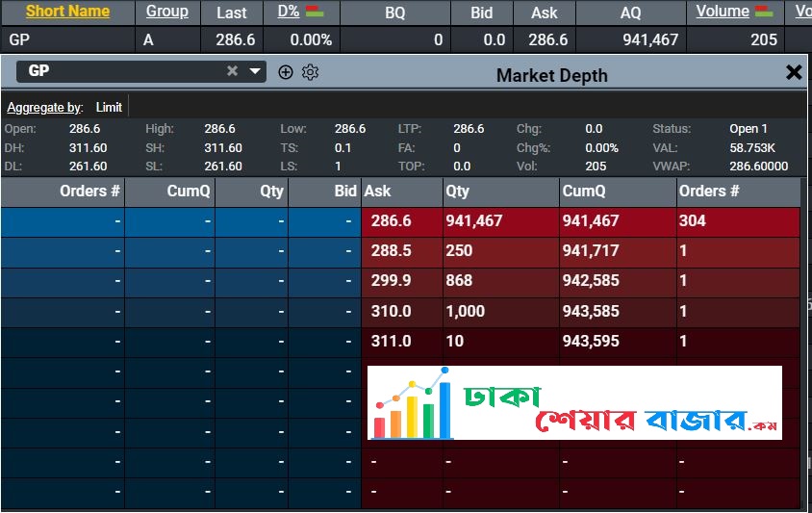
Task: Click the add symbol plus icon
Action: click(x=285, y=72)
